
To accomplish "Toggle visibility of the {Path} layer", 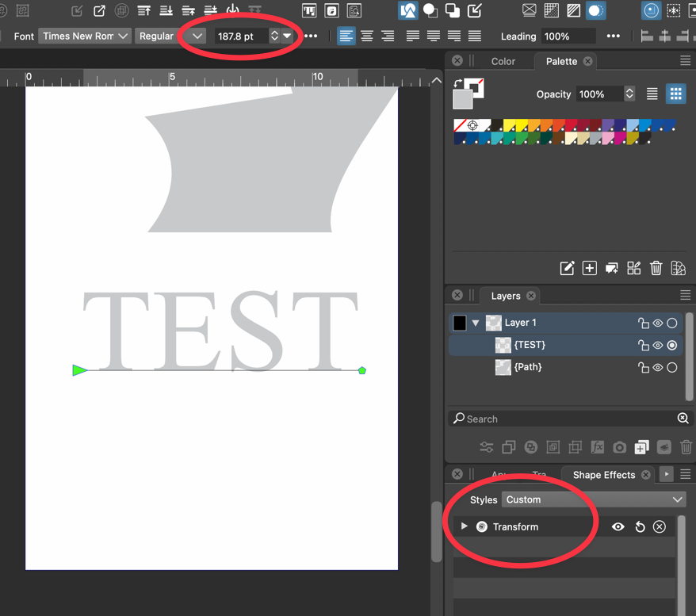I will [658, 368].
